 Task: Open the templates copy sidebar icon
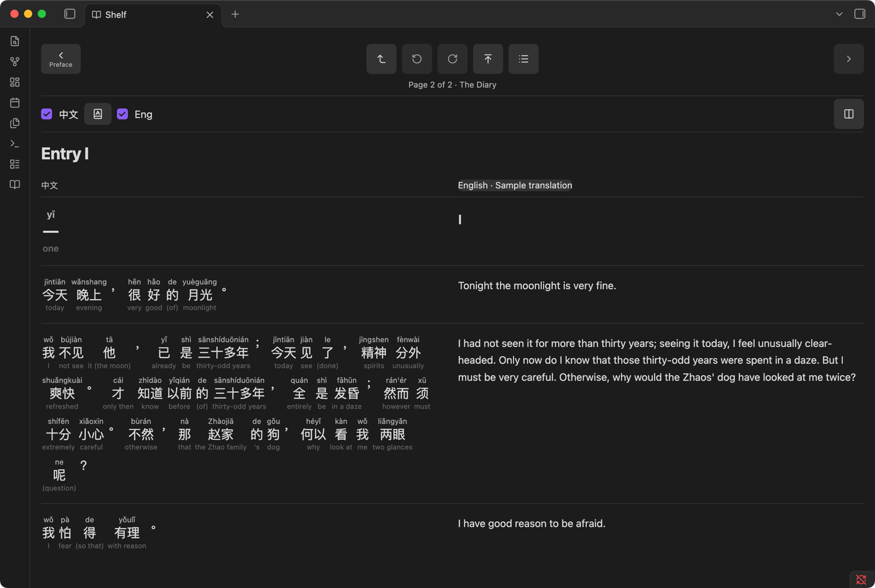click(x=15, y=123)
